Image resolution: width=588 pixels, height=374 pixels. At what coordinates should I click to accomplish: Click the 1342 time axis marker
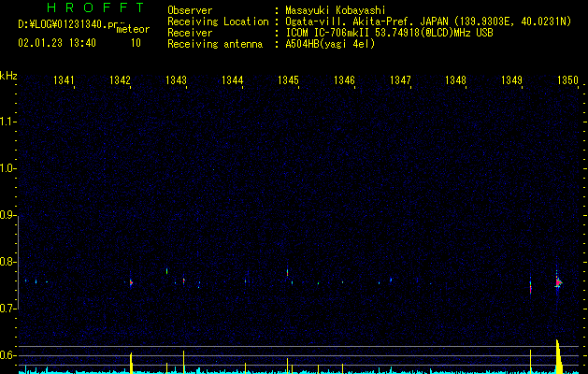coord(120,80)
